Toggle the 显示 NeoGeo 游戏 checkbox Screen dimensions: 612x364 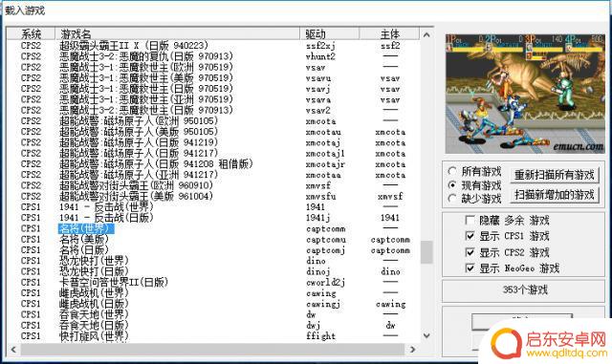point(470,268)
